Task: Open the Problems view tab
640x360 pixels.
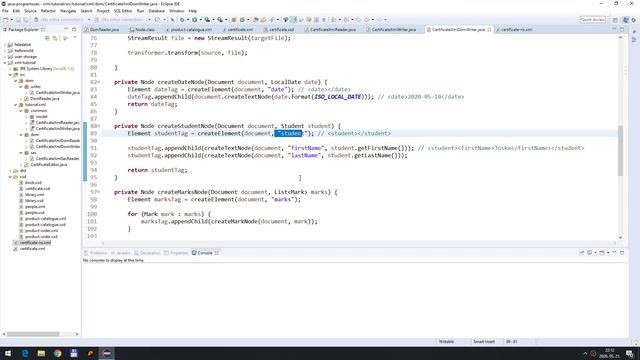Action: 96,253
